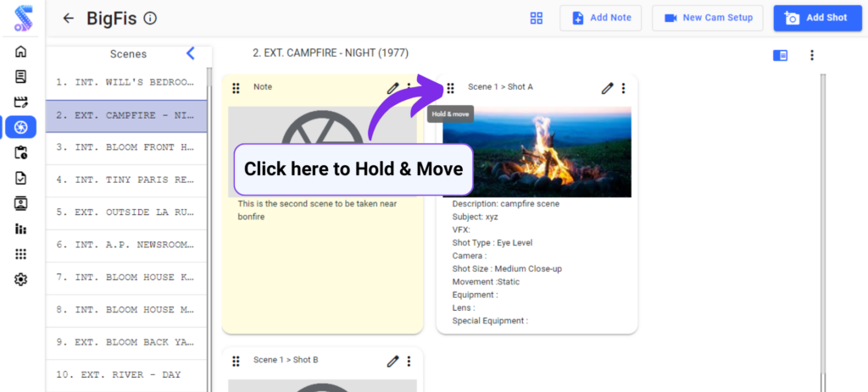
Task: Edit the Note card with pencil icon
Action: pos(392,88)
